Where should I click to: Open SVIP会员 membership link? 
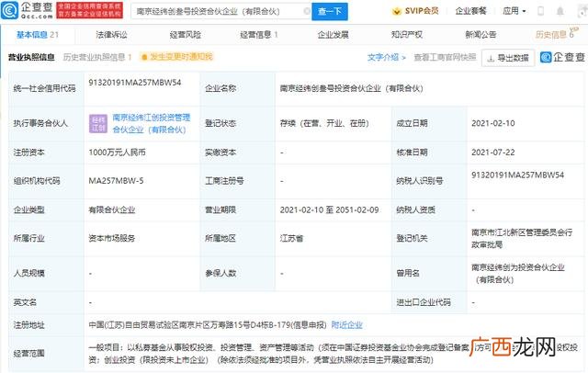[x=422, y=11]
